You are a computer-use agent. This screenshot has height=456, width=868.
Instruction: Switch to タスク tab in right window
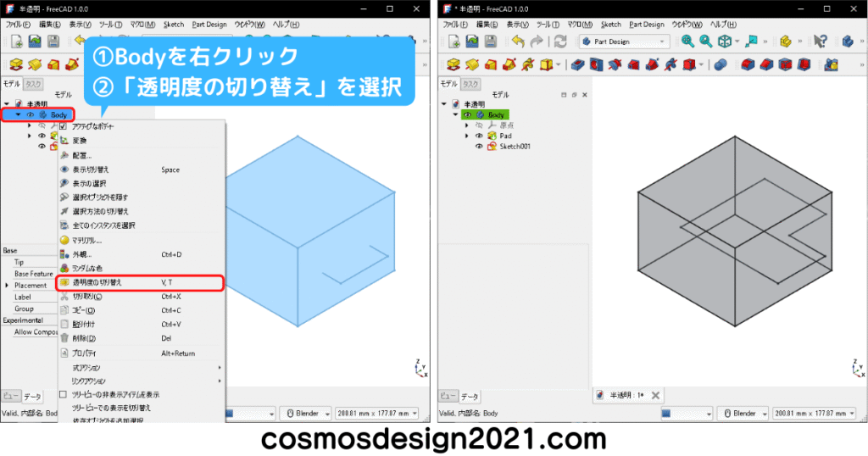pos(470,84)
